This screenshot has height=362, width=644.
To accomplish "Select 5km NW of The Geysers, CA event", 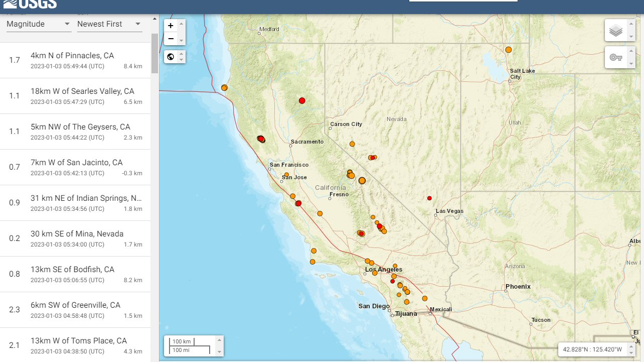I will 75,132.
